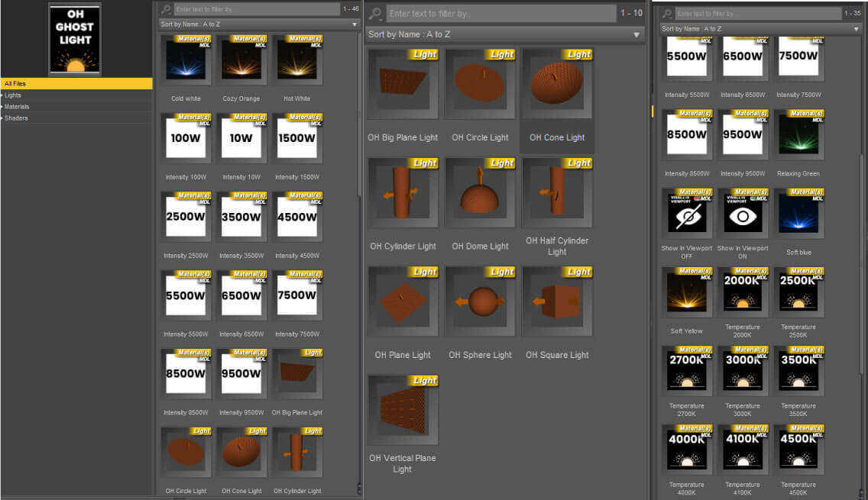Apply the Soft Yellow material preset

point(686,292)
